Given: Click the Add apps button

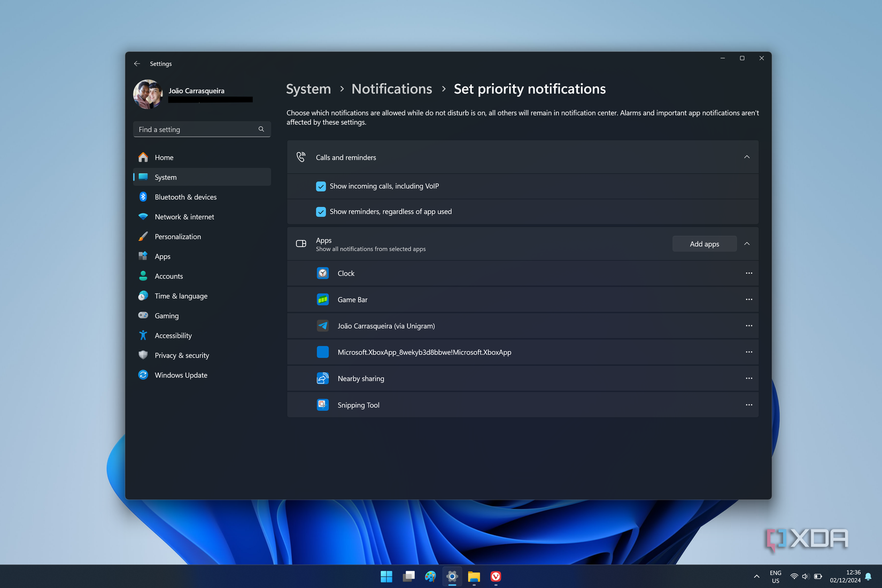Looking at the screenshot, I should click(704, 243).
